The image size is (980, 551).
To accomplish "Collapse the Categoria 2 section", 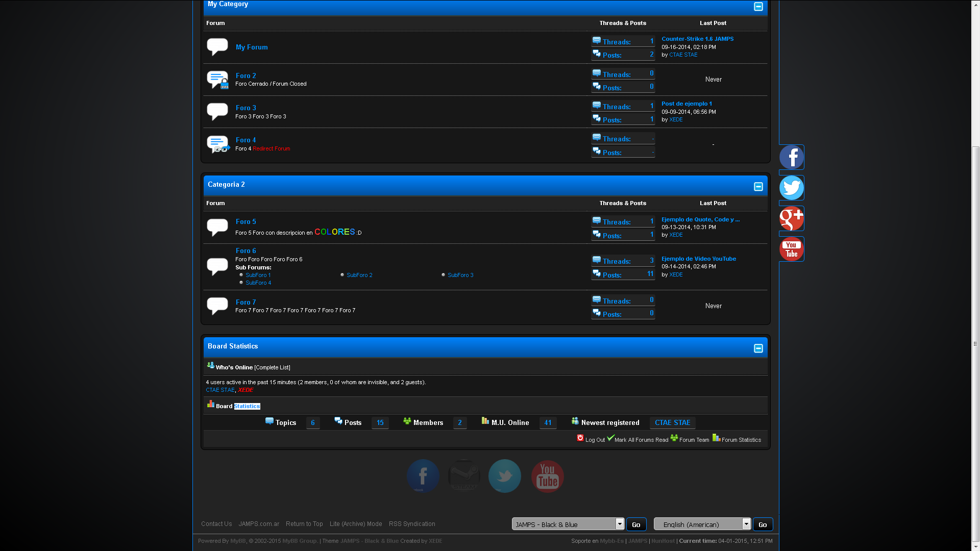I will click(x=758, y=187).
